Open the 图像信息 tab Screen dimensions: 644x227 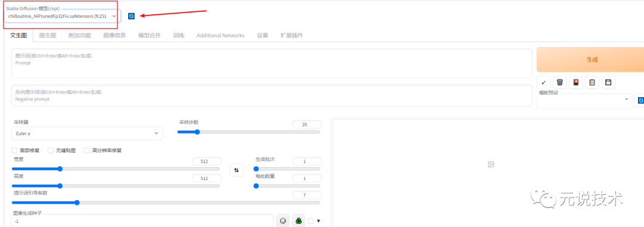(x=114, y=35)
